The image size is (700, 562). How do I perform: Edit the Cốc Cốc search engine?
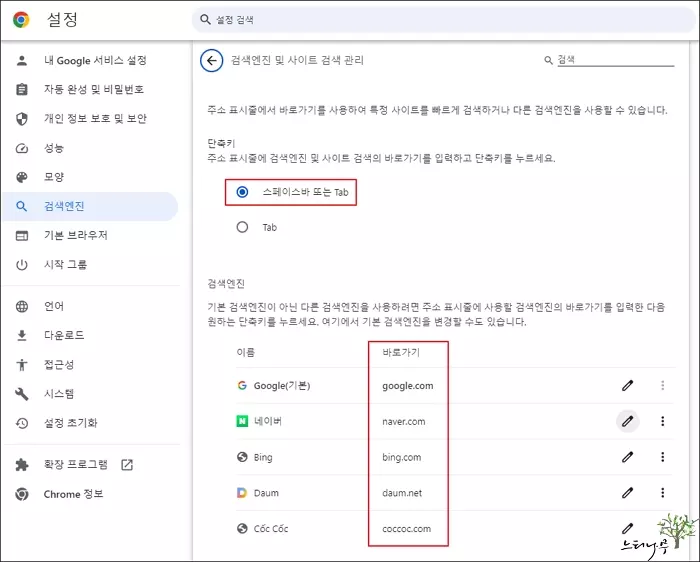click(x=628, y=528)
